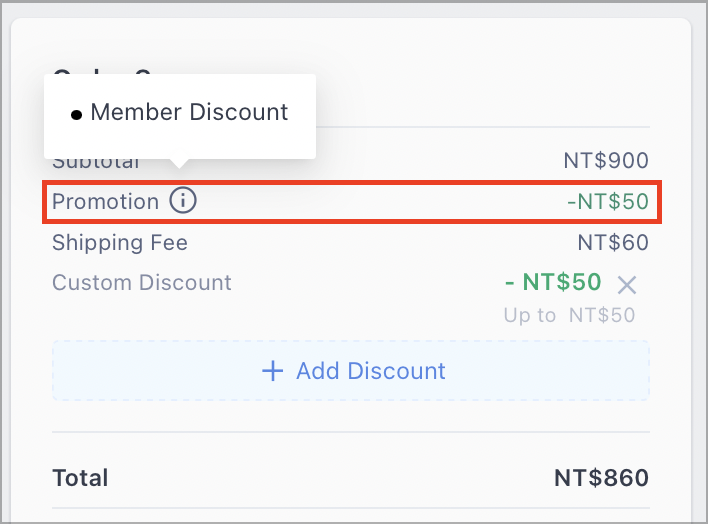Click the Add Discount text

click(x=371, y=371)
